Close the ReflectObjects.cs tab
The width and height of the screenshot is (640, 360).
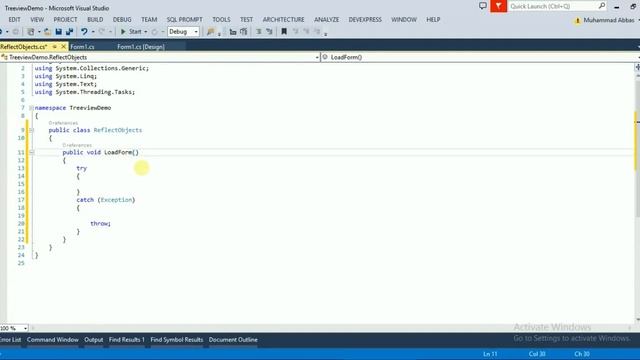63,47
